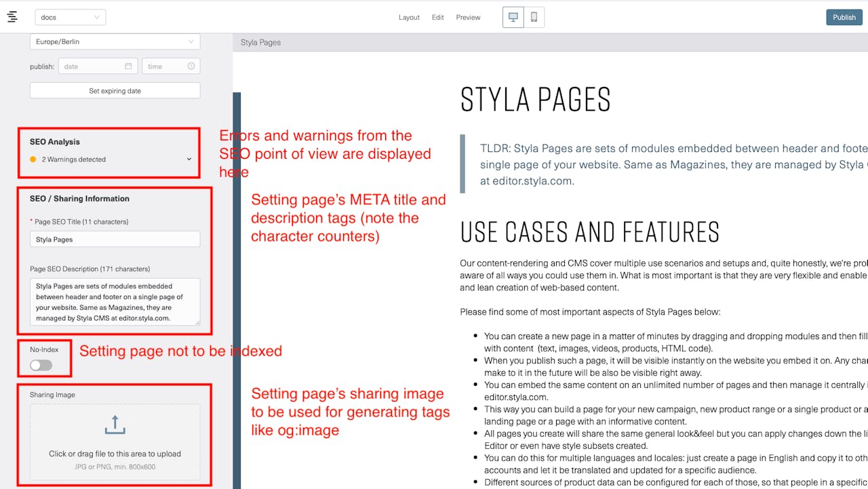Open the docs account dropdown
Image resolution: width=868 pixels, height=489 pixels.
point(70,17)
